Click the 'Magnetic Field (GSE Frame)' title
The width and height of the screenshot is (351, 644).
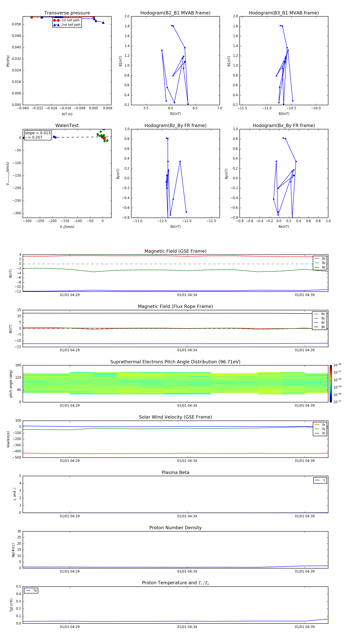175,251
